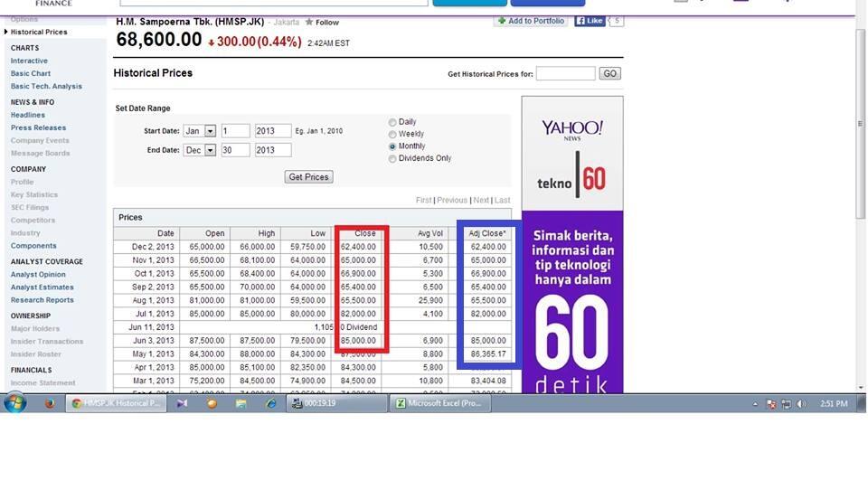The height and width of the screenshot is (490, 868).
Task: Open Research Reports link
Action: [x=42, y=300]
